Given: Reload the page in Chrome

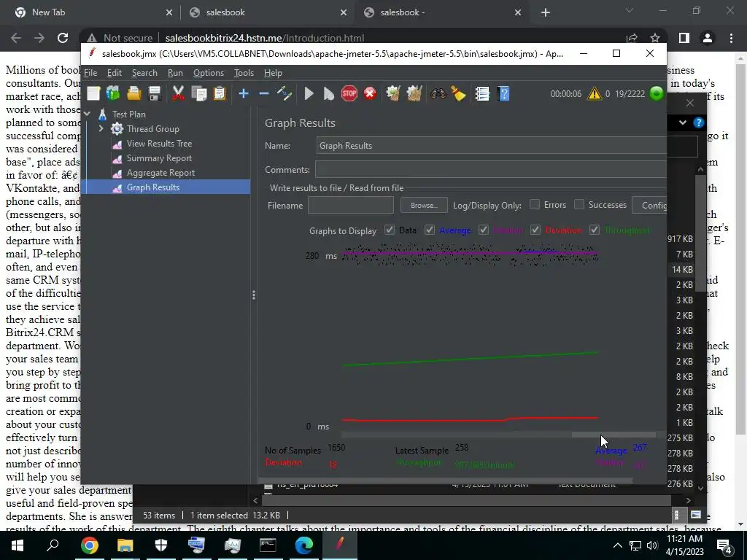Looking at the screenshot, I should pos(63,38).
